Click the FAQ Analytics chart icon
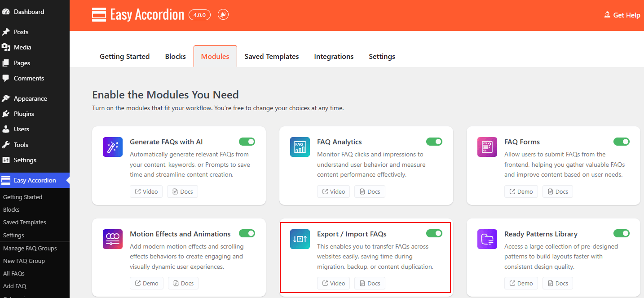The height and width of the screenshot is (298, 644). tap(300, 147)
